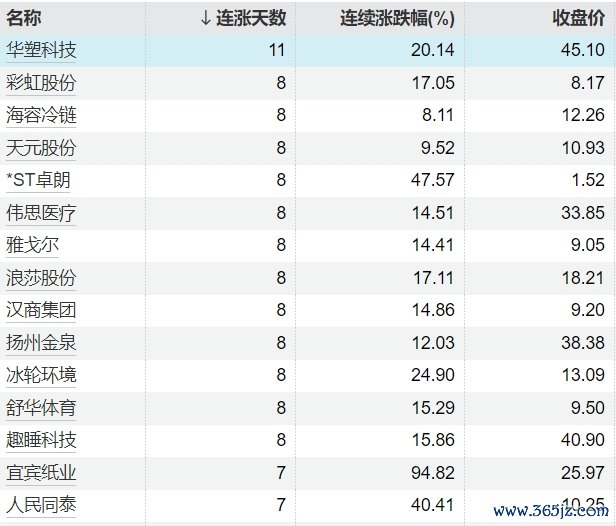Viewport: 616px width, 526px height.
Task: Select the 47.57 percent cell
Action: 433,180
